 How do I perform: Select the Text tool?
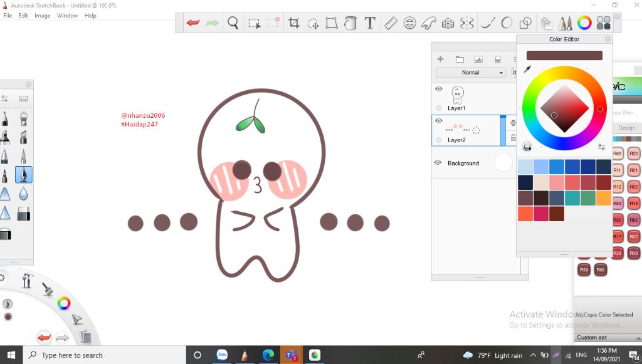(x=370, y=23)
